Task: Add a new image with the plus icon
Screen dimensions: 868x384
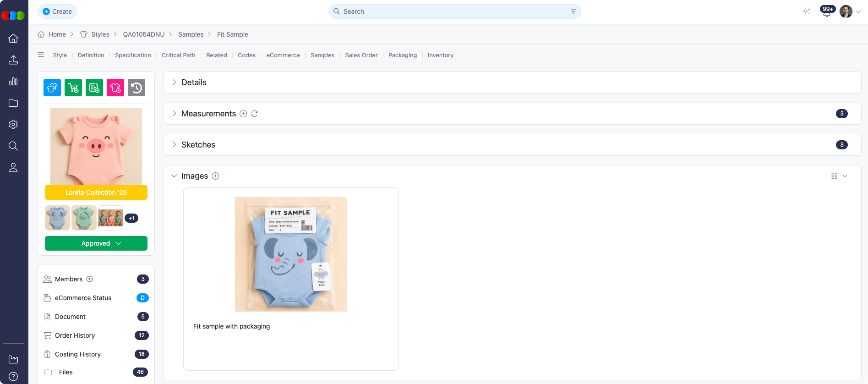Action: pyautogui.click(x=215, y=176)
